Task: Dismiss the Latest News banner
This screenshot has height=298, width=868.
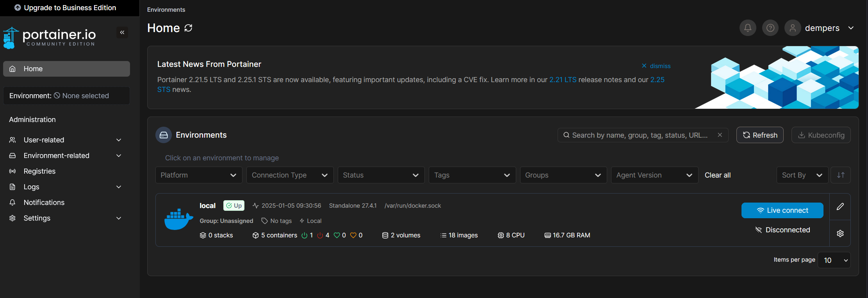Action: click(656, 66)
